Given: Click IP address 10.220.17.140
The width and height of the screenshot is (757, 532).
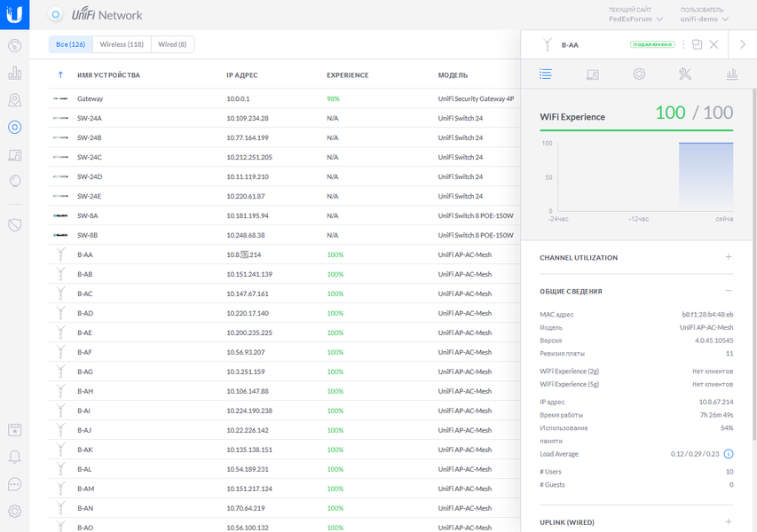Looking at the screenshot, I should click(248, 313).
